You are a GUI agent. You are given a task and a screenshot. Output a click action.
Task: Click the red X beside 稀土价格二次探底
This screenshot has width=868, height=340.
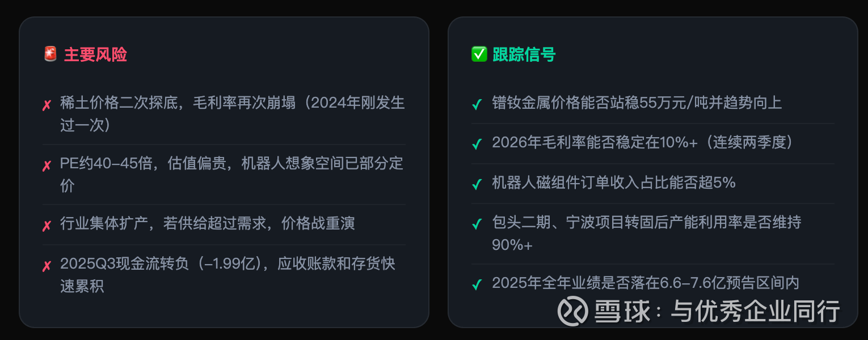(x=47, y=105)
